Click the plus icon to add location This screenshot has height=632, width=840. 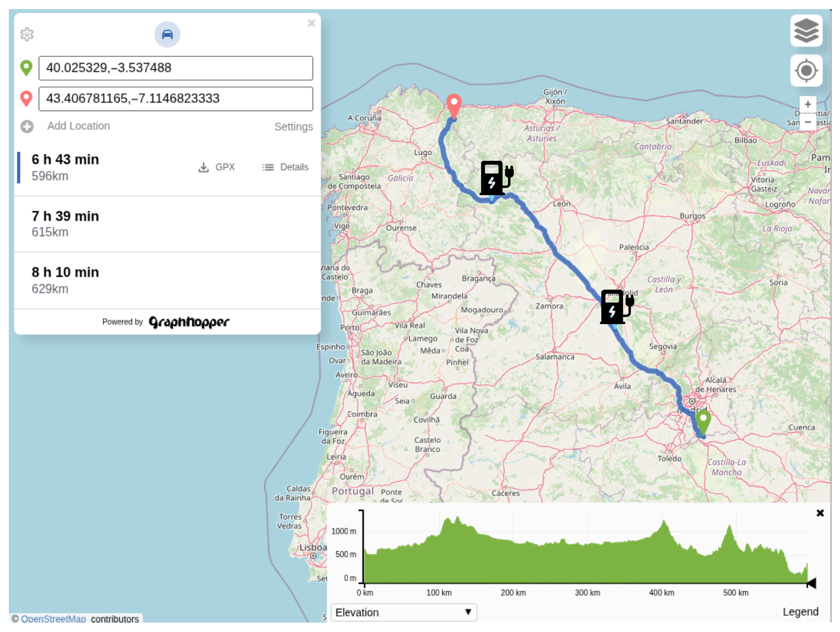click(x=27, y=126)
